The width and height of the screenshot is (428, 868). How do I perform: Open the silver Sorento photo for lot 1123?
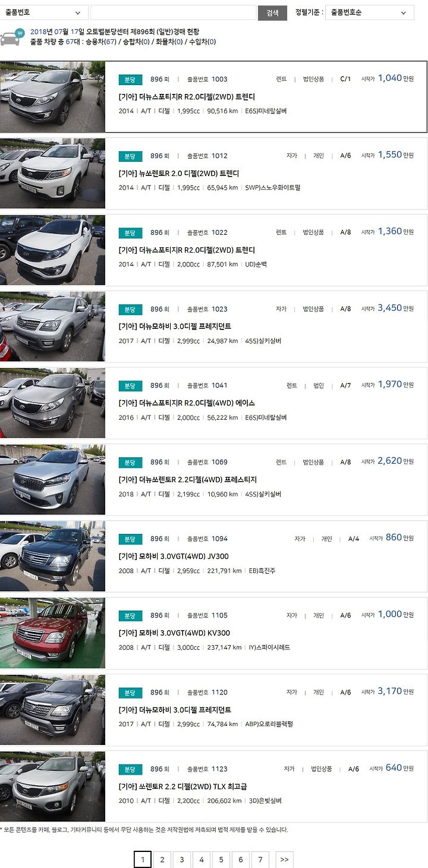click(x=52, y=786)
